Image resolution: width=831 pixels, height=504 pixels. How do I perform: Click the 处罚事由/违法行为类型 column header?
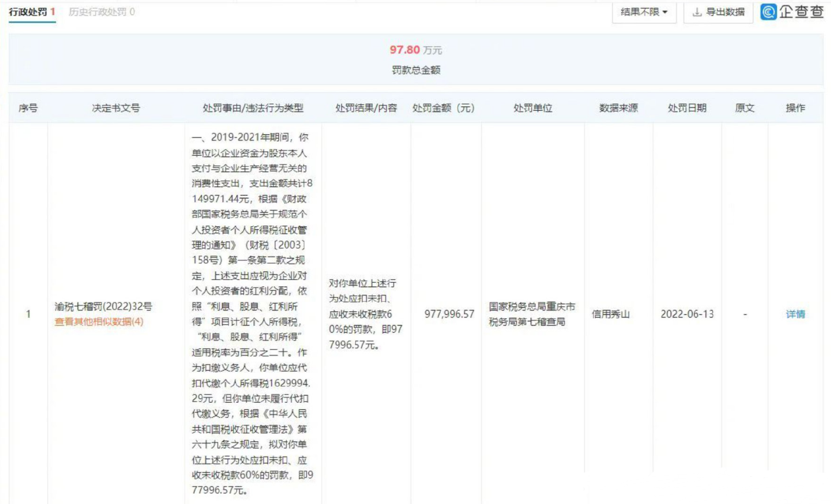pyautogui.click(x=253, y=108)
